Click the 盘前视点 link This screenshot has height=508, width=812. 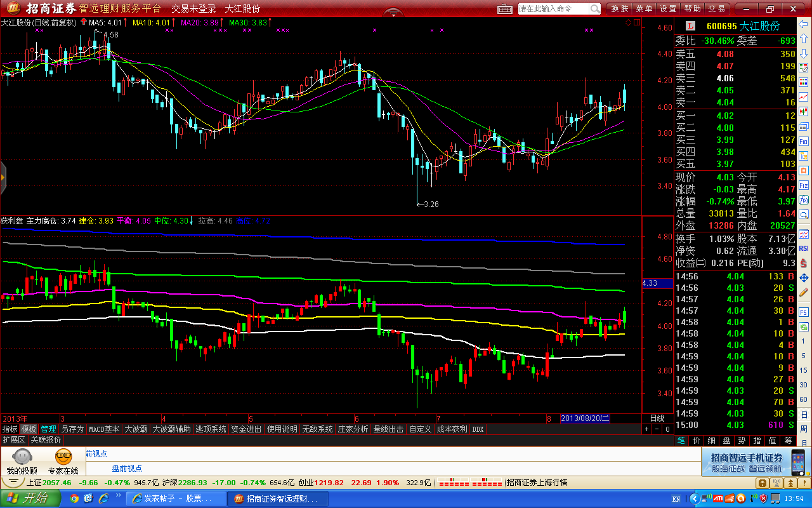click(x=127, y=468)
